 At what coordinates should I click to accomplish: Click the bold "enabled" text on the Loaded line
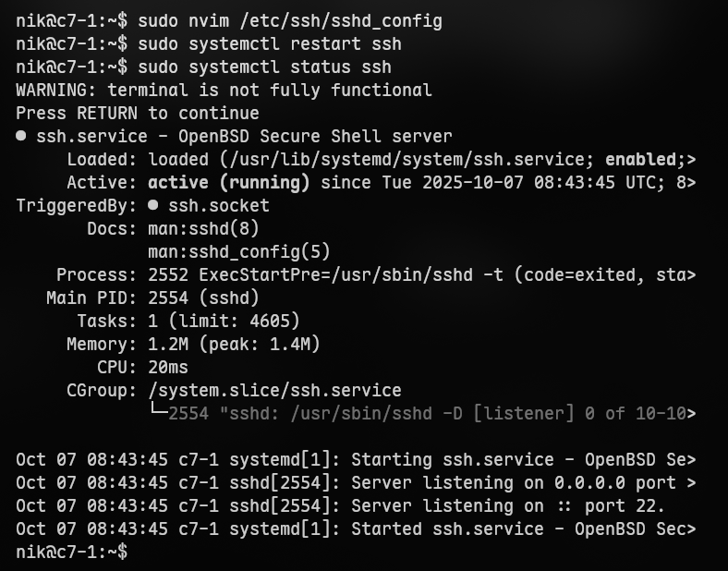(640, 159)
